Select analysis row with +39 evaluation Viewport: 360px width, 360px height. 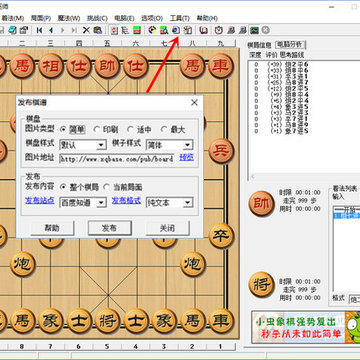click(280, 64)
